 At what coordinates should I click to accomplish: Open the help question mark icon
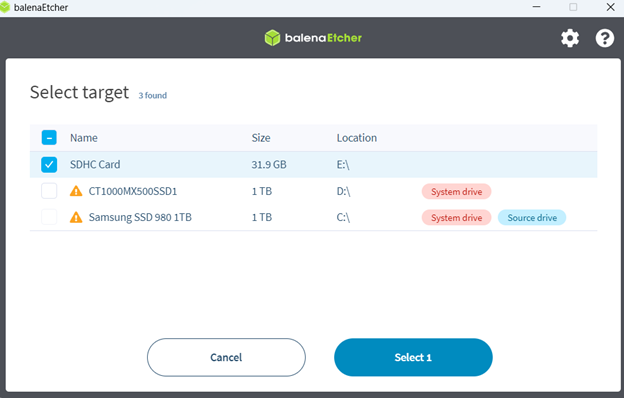pyautogui.click(x=604, y=38)
